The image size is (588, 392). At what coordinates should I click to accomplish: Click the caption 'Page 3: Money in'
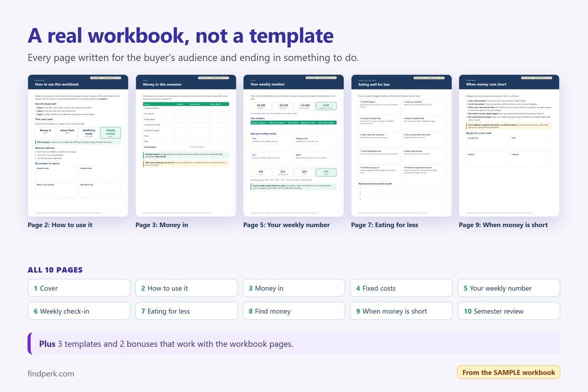pos(162,225)
